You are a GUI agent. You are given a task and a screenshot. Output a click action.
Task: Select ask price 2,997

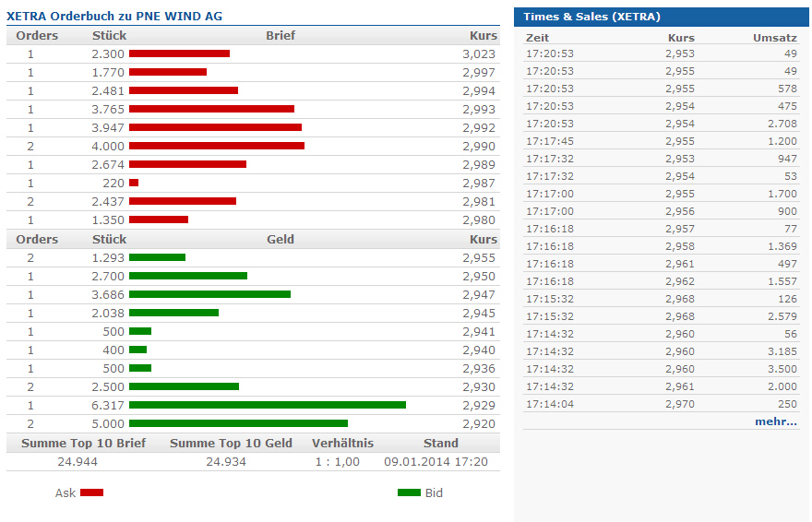[479, 73]
